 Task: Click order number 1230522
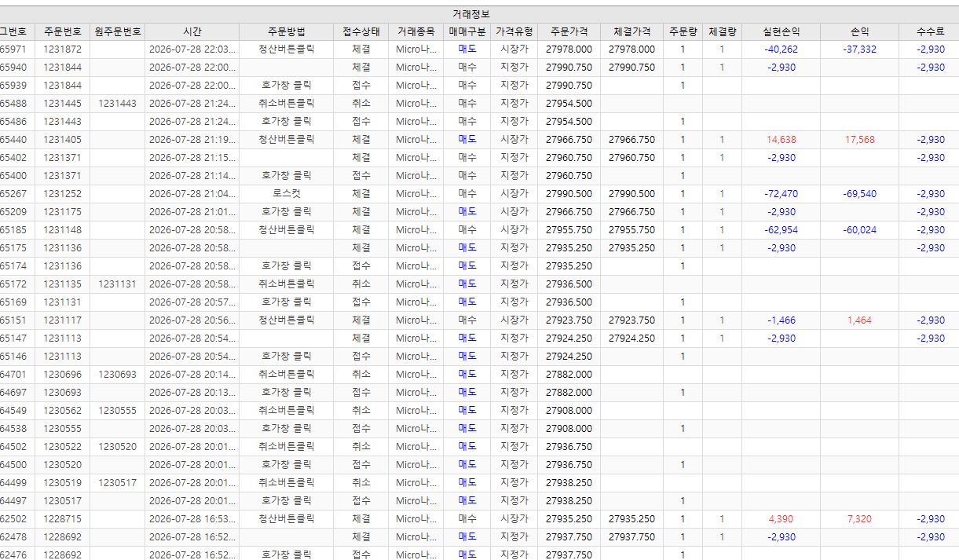[x=62, y=447]
